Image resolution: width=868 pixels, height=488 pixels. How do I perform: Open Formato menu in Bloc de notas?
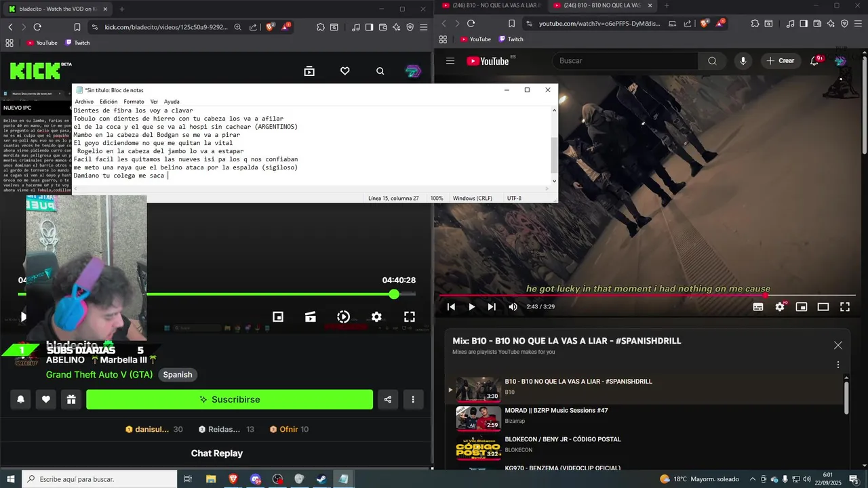point(134,102)
